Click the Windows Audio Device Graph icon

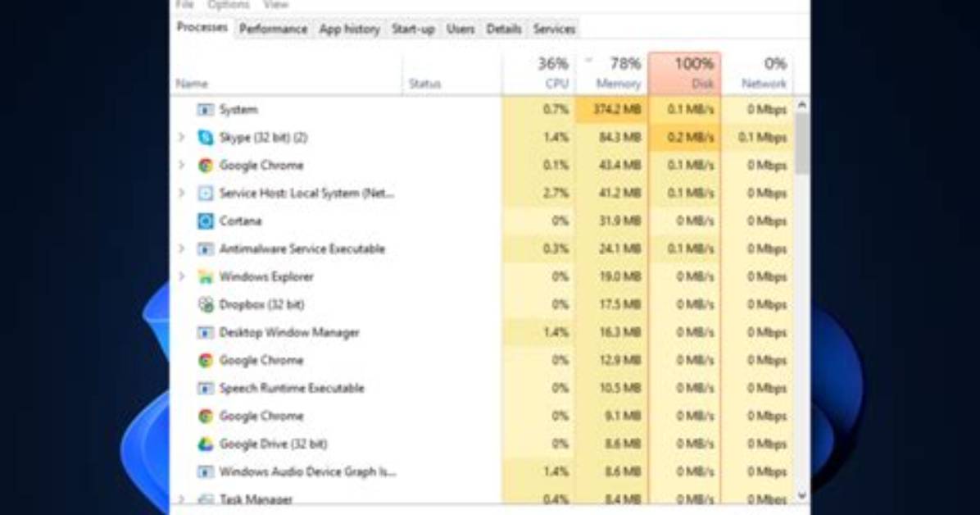205,472
